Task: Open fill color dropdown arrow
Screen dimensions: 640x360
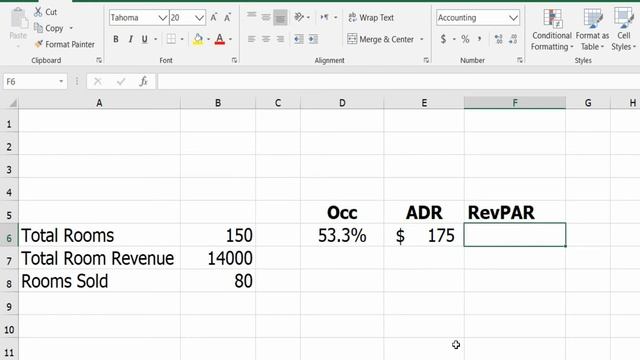Action: click(208, 39)
